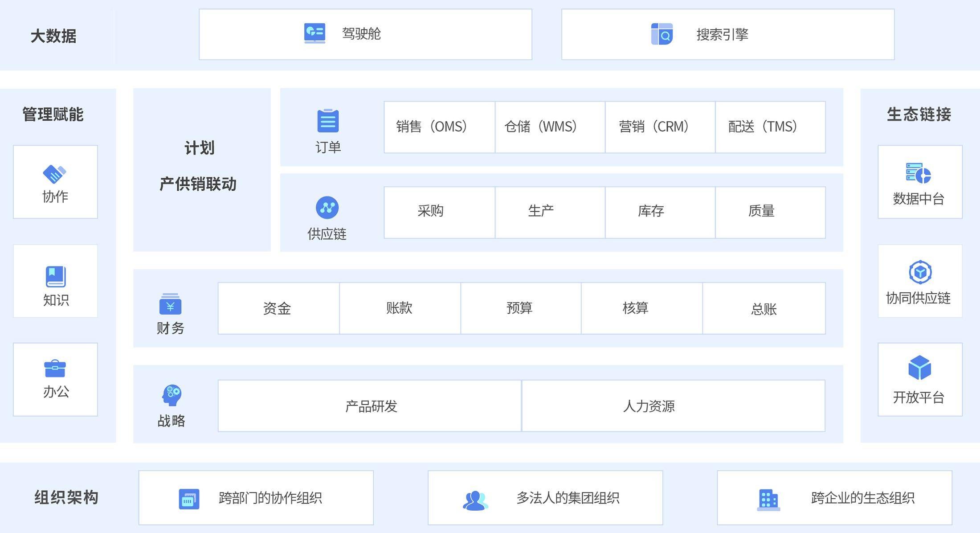The width and height of the screenshot is (980, 533).
Task: Click the 供应链 label
Action: 327,234
